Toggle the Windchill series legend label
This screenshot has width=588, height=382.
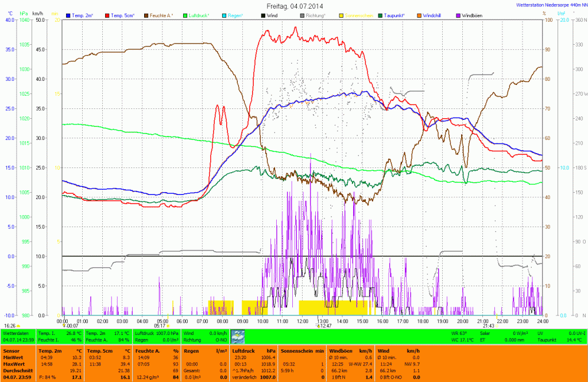click(x=433, y=14)
